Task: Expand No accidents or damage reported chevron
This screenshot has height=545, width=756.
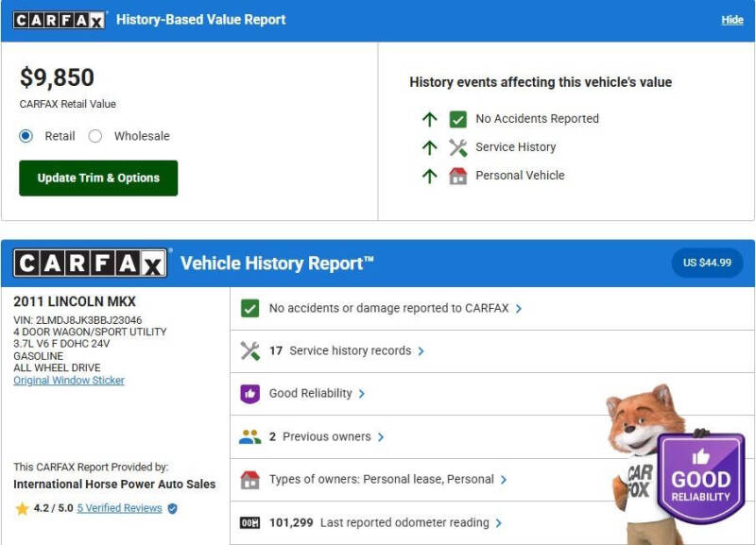Action: (x=519, y=309)
